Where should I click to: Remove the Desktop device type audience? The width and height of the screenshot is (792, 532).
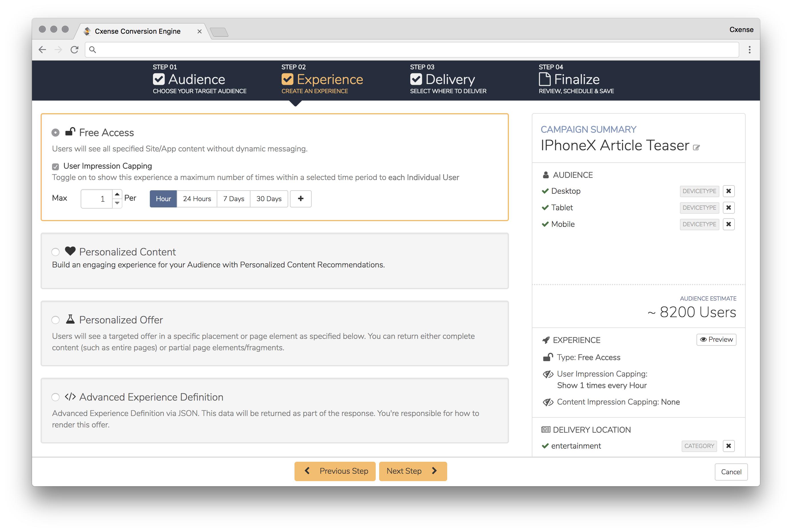[x=728, y=191]
